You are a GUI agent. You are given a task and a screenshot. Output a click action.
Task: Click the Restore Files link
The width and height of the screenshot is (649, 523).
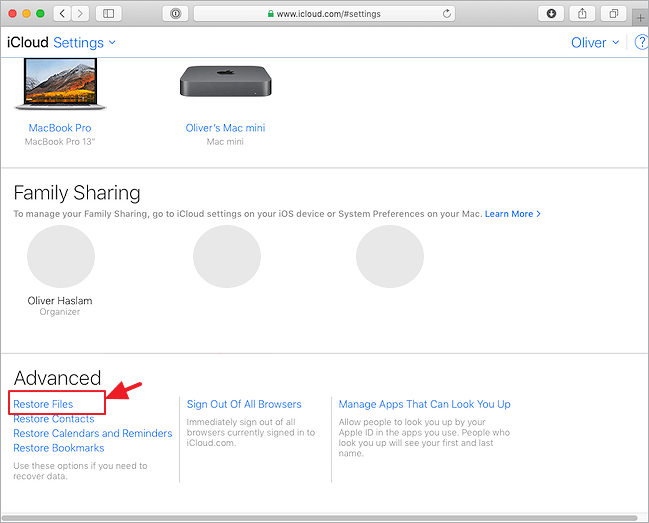click(x=43, y=404)
